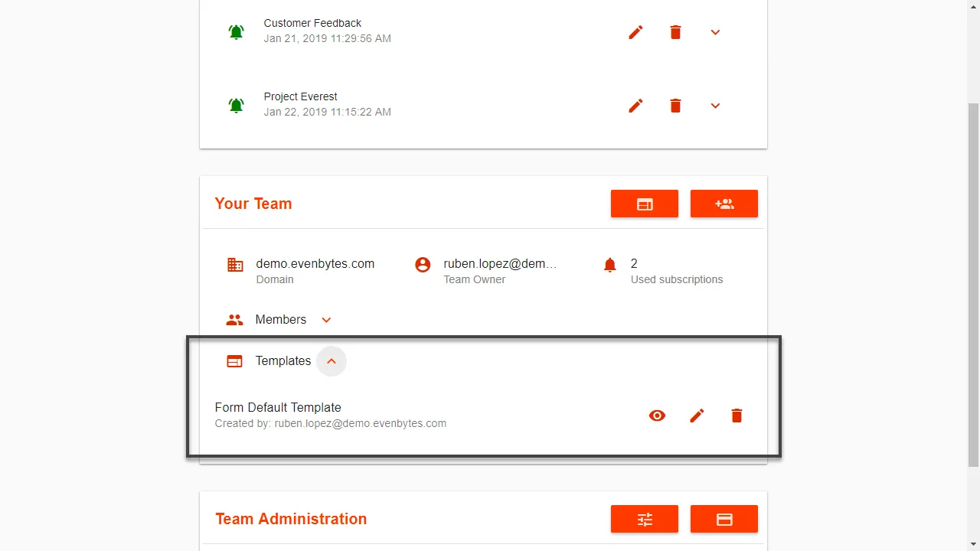Click the Customer Feedback green bell icon
980x551 pixels.
coord(236,32)
